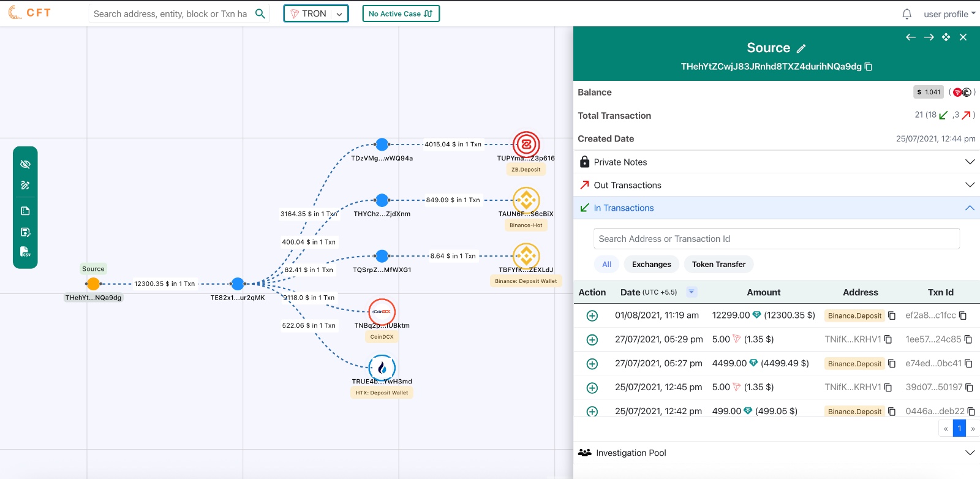The width and height of the screenshot is (980, 479).
Task: Click the pencil icon beside the Source title
Action: tap(801, 48)
